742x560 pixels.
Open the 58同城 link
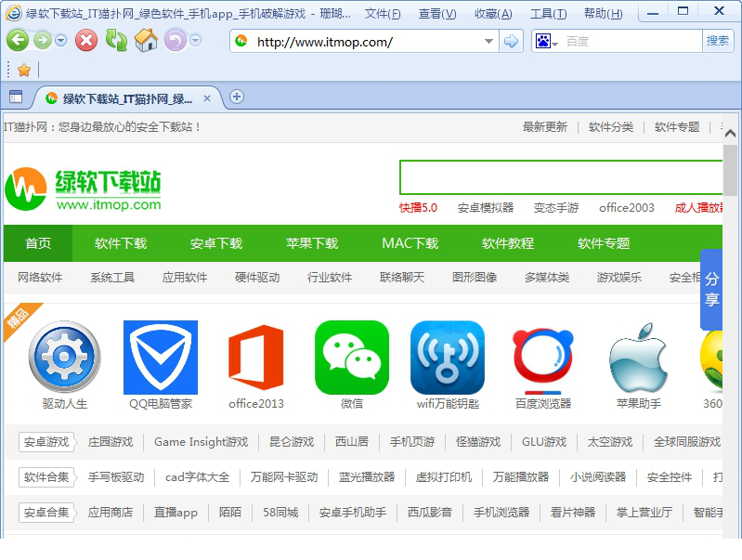tap(280, 513)
